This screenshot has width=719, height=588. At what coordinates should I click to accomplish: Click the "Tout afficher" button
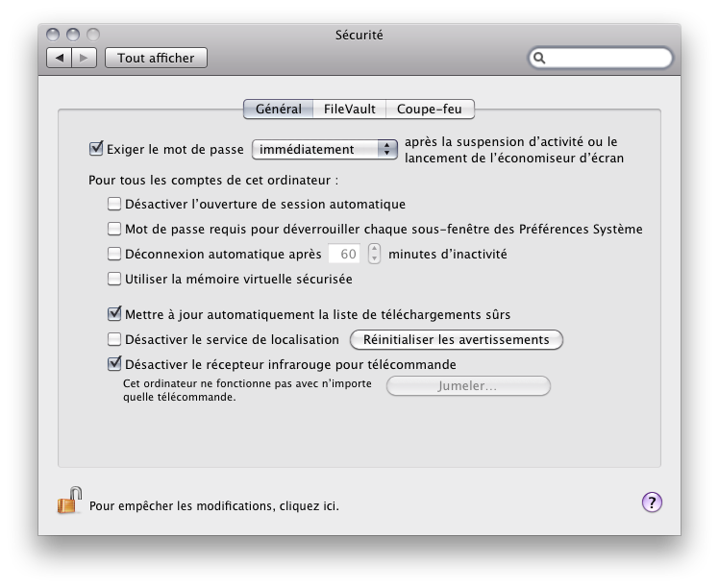pos(156,58)
